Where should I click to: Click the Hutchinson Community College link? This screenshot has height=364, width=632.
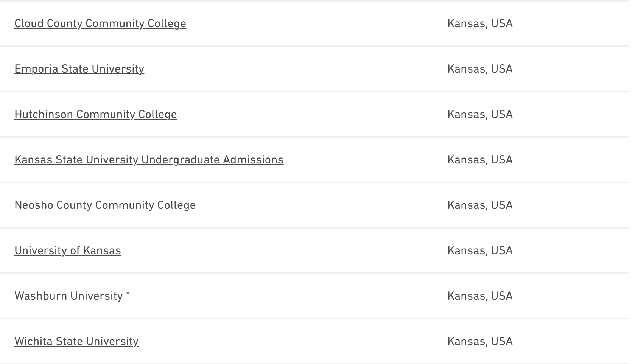click(x=95, y=114)
